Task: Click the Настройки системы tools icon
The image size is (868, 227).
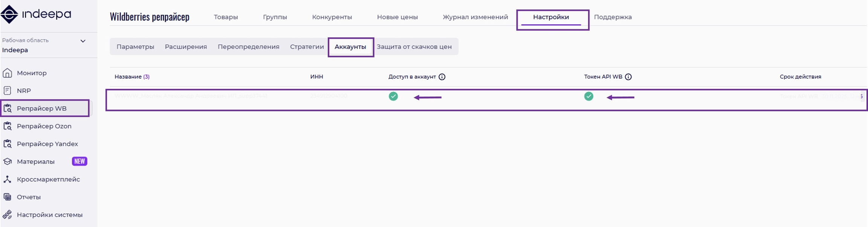Action: [x=8, y=215]
